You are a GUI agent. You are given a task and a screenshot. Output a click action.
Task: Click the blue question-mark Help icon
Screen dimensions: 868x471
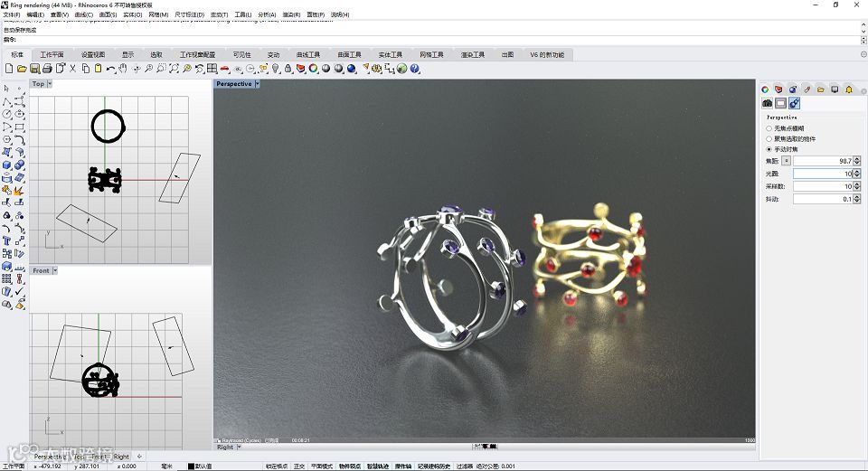[x=415, y=69]
